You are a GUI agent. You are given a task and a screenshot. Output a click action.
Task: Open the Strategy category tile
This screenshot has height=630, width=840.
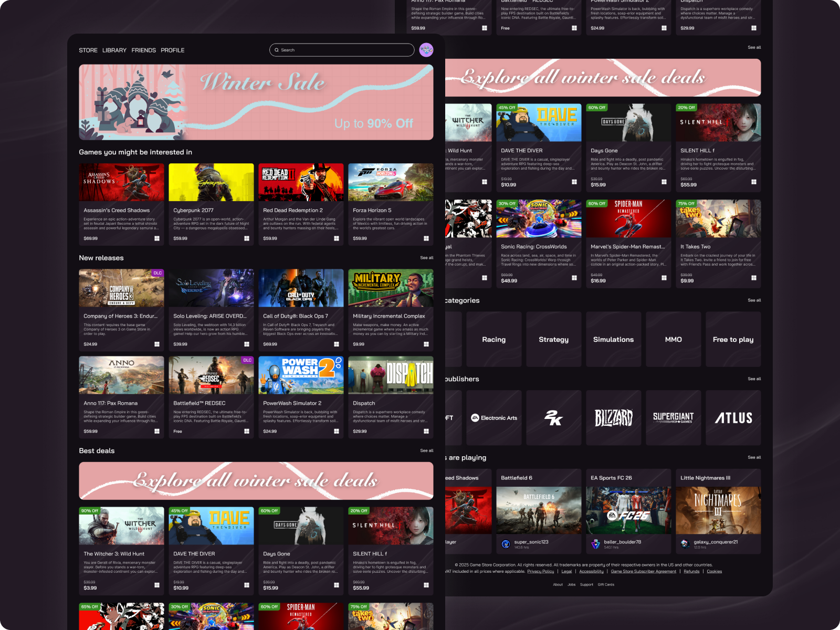(554, 340)
